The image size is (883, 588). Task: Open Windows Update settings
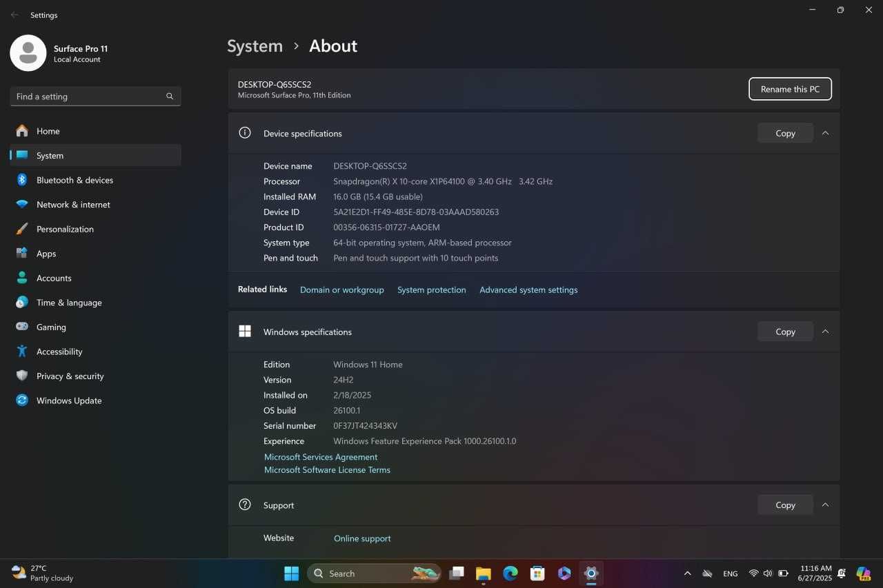[x=95, y=401]
